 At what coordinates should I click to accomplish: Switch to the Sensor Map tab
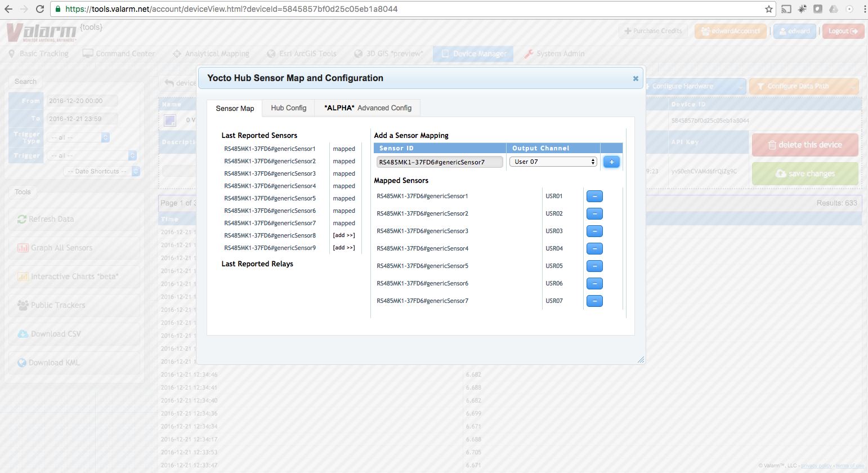[x=235, y=108]
